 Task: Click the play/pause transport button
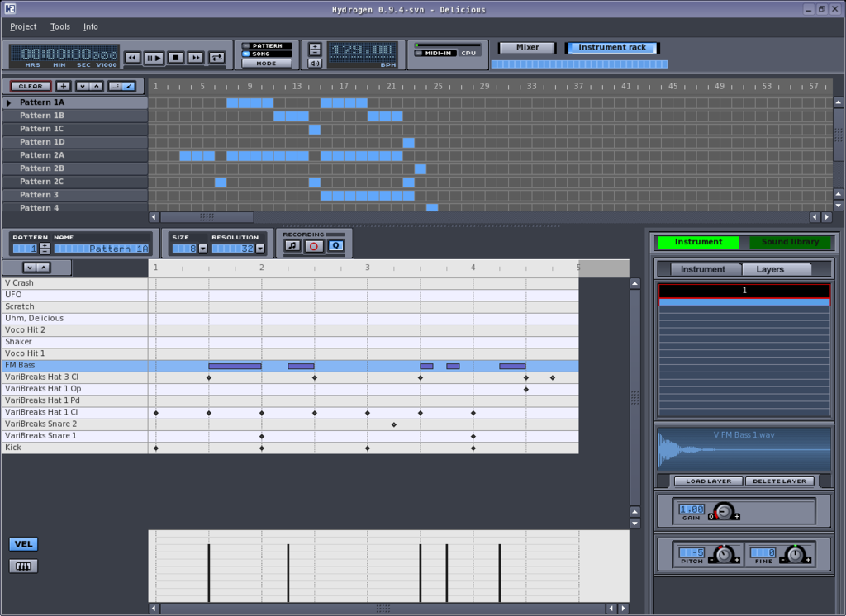pyautogui.click(x=154, y=58)
